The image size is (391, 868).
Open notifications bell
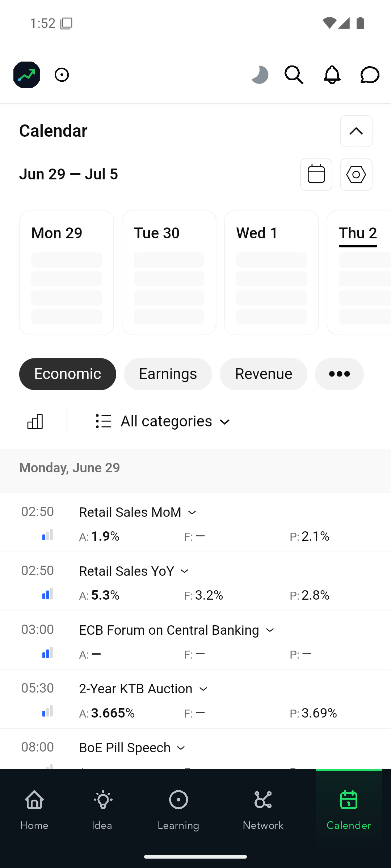(332, 75)
